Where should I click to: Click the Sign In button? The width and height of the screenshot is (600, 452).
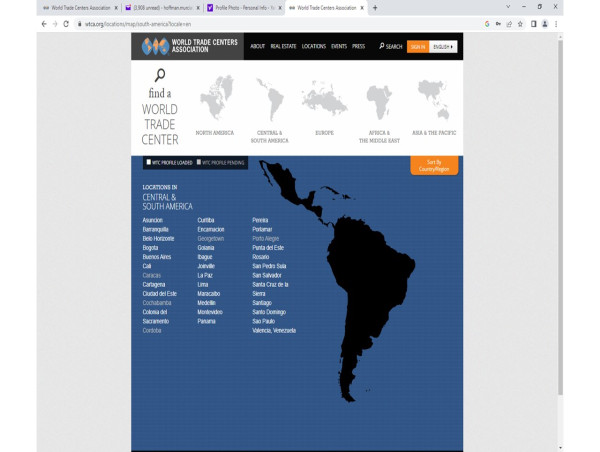418,46
